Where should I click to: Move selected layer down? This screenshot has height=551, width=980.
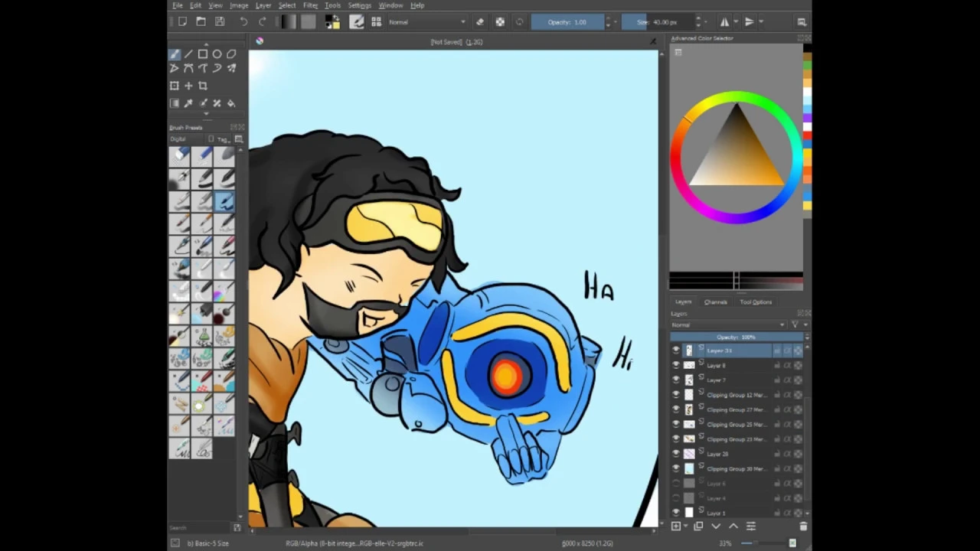[x=716, y=527]
